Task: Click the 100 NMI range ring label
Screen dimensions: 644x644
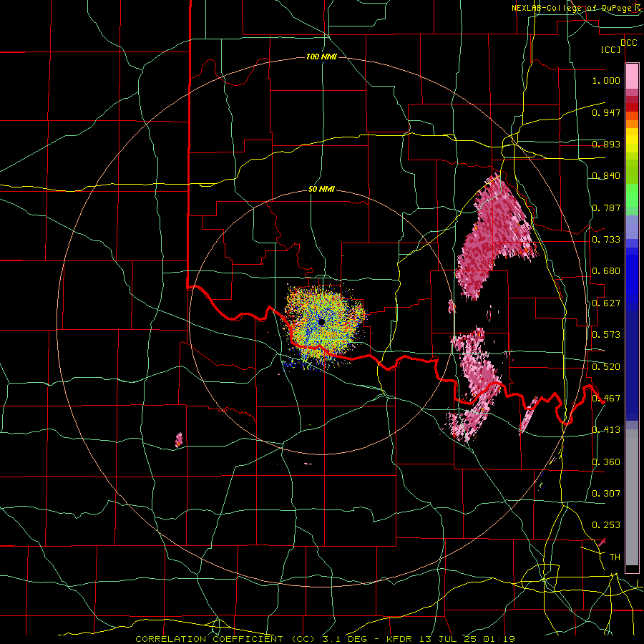Action: (x=321, y=57)
